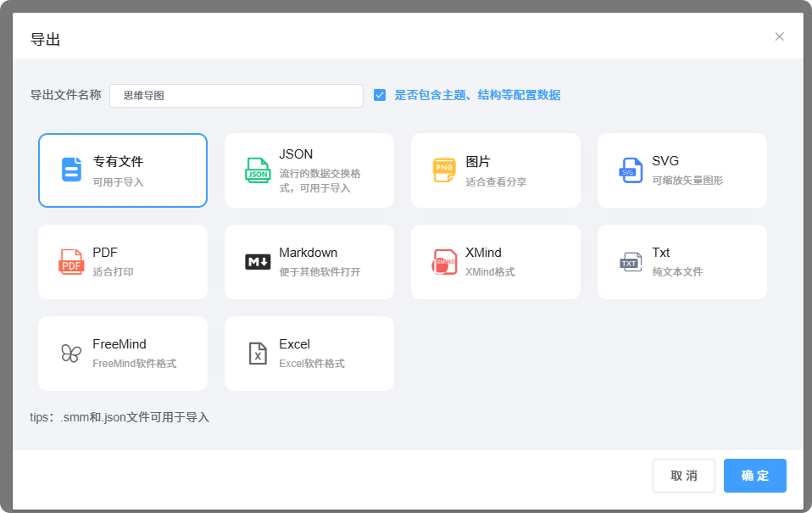The image size is (812, 513).
Task: Click the 专有文件 document icon
Action: (69, 169)
